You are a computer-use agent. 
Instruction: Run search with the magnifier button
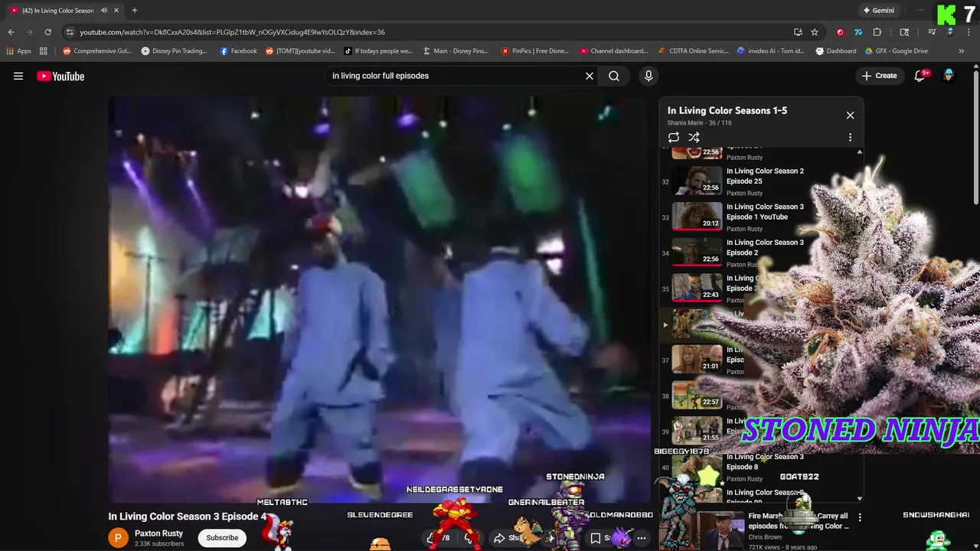tap(614, 76)
